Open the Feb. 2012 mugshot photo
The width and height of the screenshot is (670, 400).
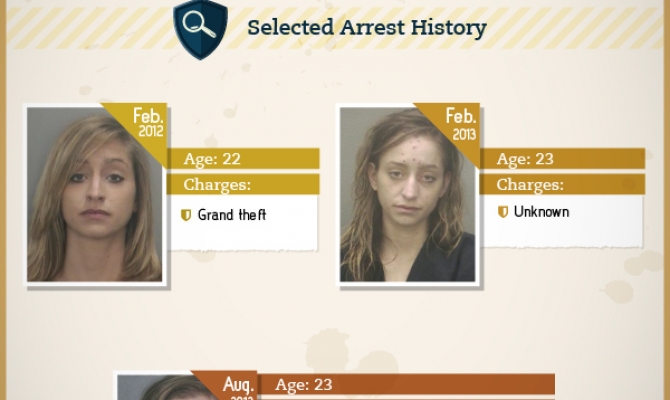coord(94,194)
